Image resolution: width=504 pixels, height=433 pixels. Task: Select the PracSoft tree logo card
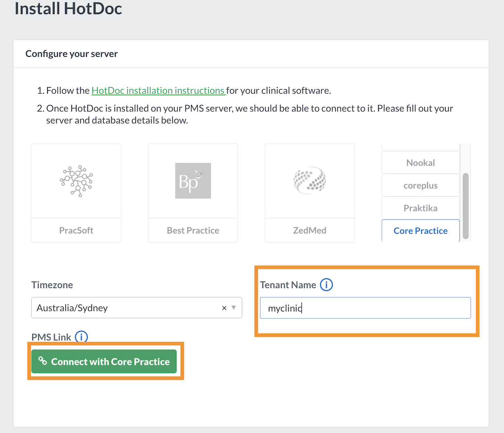[76, 181]
